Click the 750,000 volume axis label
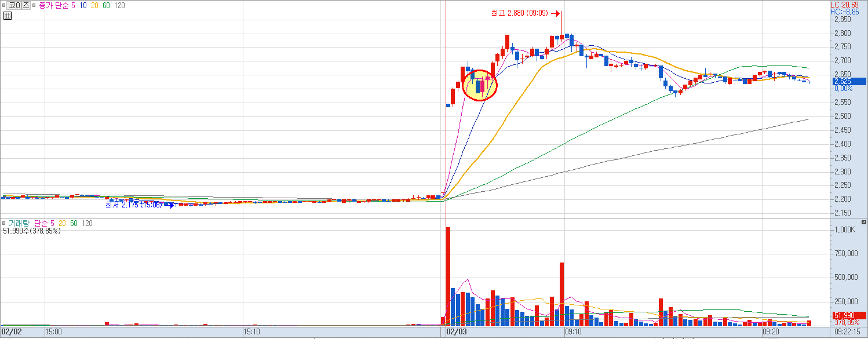 [846, 253]
